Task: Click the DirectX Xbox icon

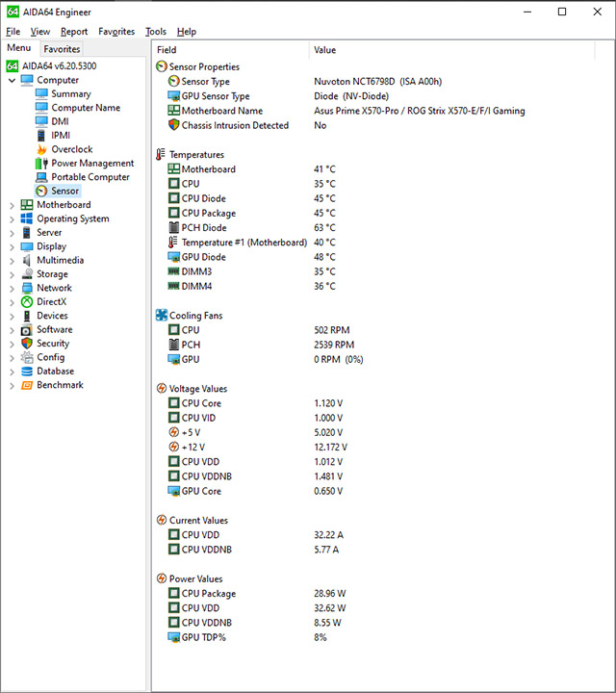Action: pyautogui.click(x=27, y=302)
